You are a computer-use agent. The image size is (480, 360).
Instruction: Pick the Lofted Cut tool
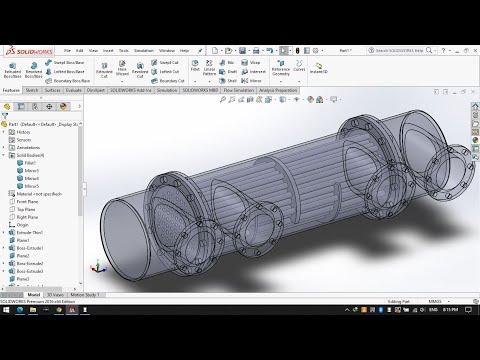[165, 72]
